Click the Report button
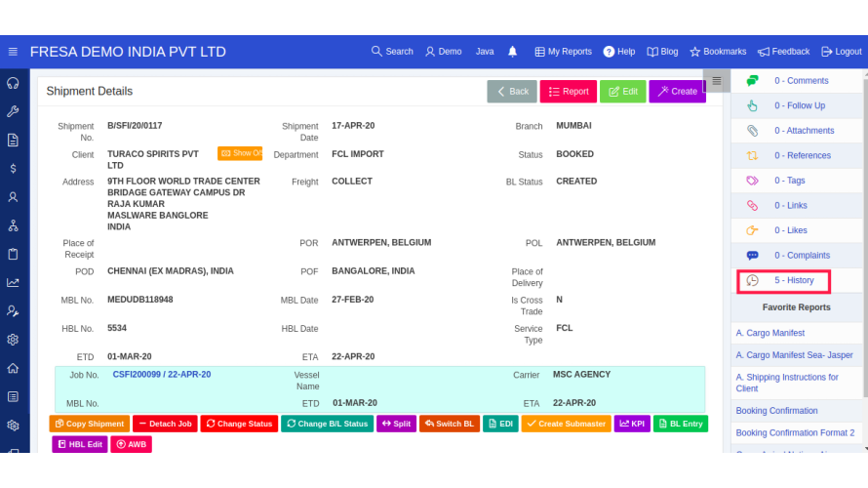This screenshot has height=488, width=868. pyautogui.click(x=568, y=92)
